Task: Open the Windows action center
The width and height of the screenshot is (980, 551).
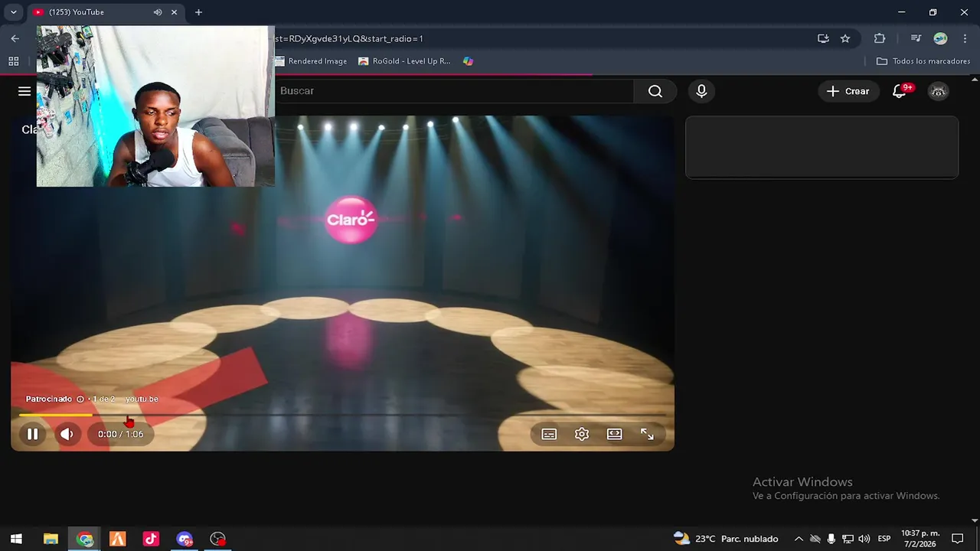Action: pyautogui.click(x=957, y=539)
